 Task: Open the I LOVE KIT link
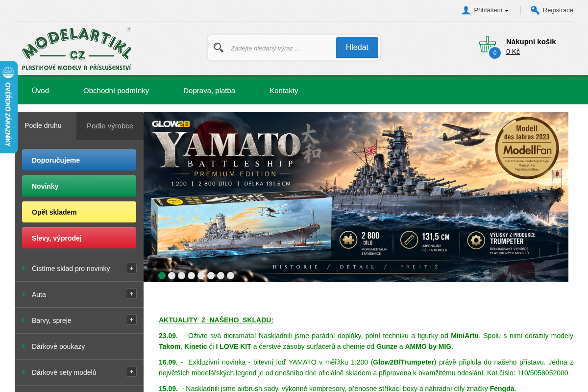coord(234,346)
